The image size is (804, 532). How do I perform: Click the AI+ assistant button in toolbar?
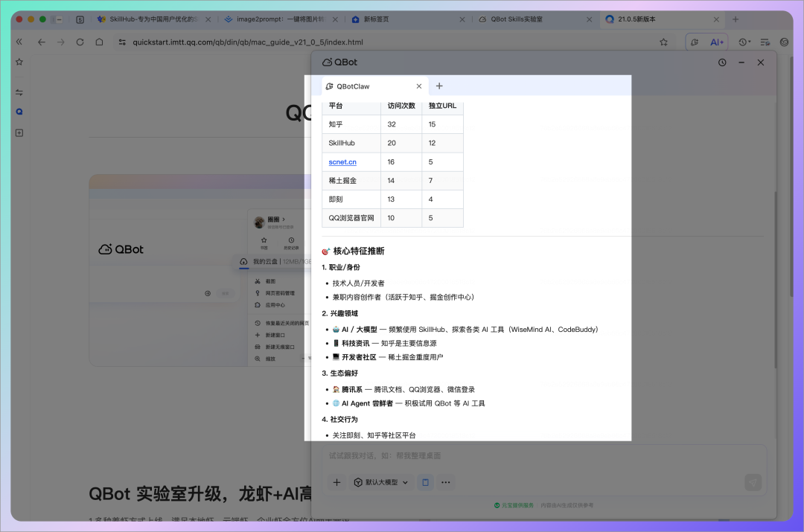[x=716, y=42]
